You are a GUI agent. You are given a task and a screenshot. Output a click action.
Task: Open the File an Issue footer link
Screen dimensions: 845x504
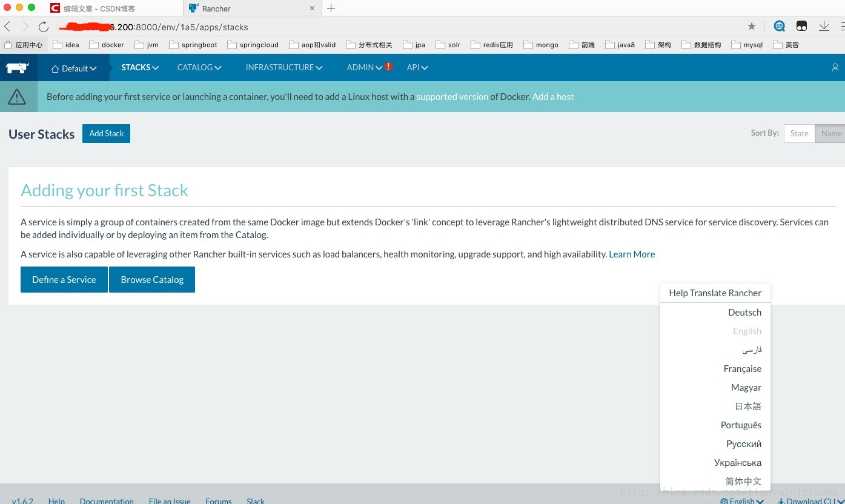coord(170,501)
